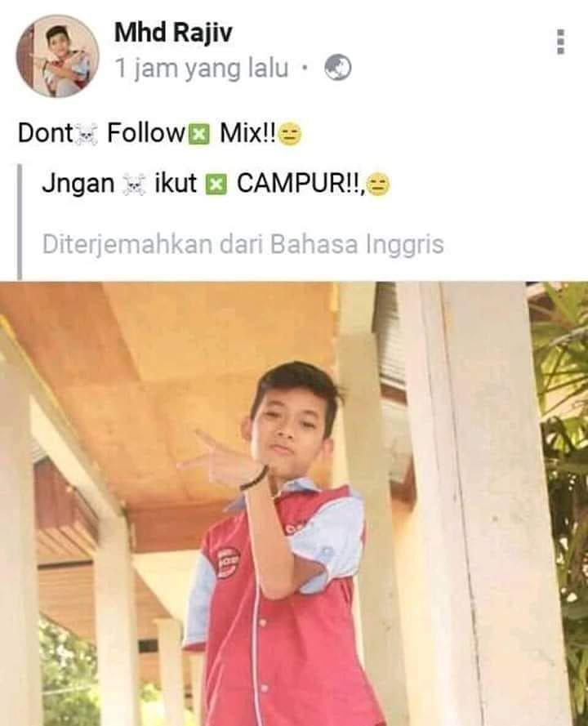This screenshot has width=588, height=726.
Task: Click the translated word "Jngan"
Action: click(78, 185)
